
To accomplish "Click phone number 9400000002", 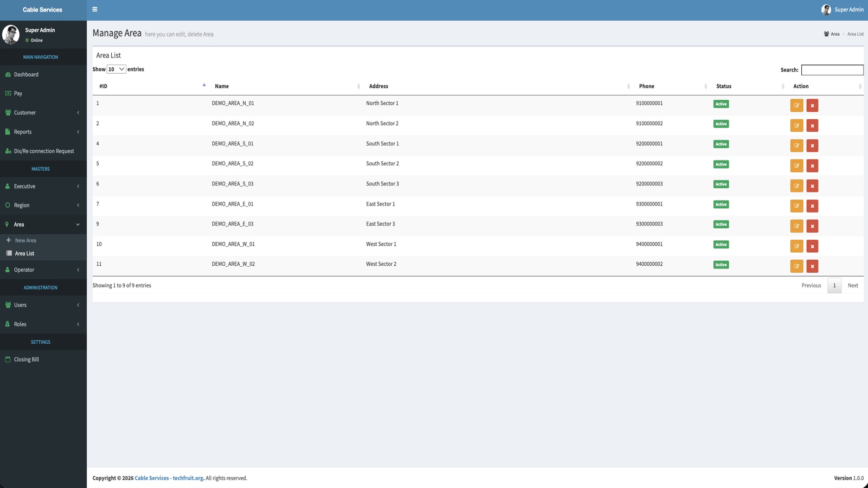I will pyautogui.click(x=649, y=264).
